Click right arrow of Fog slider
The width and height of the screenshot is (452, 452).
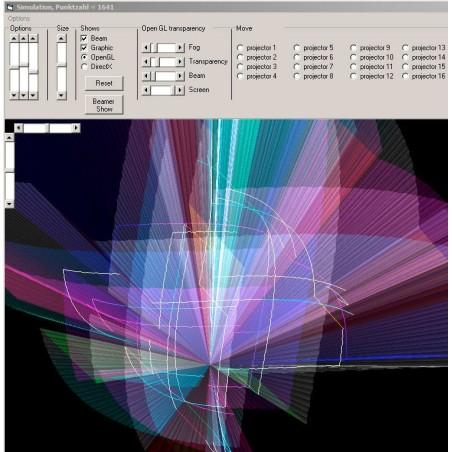(x=180, y=48)
